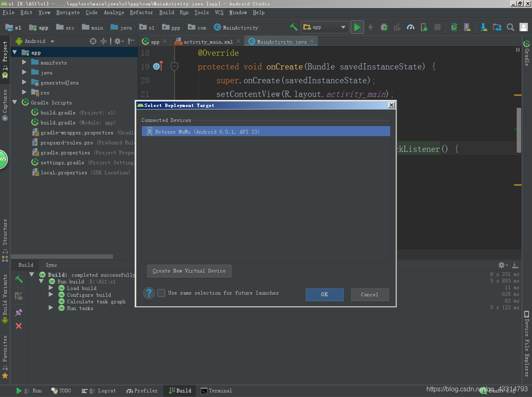Image resolution: width=532 pixels, height=397 pixels.
Task: Click red X icon in Build panel
Action: point(19,326)
